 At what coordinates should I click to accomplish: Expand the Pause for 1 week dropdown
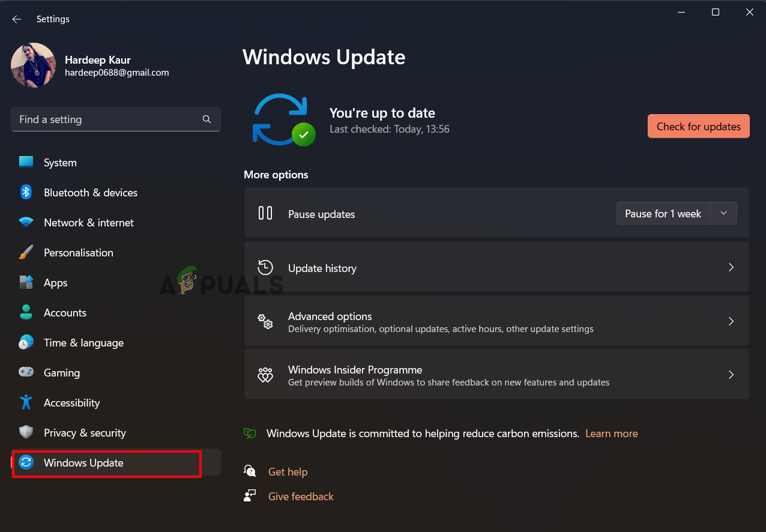pos(723,213)
